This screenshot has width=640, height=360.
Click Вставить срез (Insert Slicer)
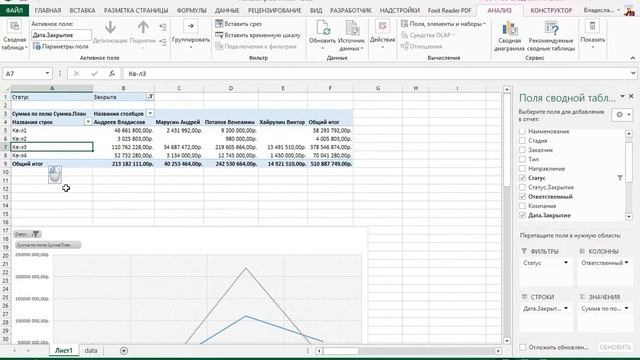point(238,24)
